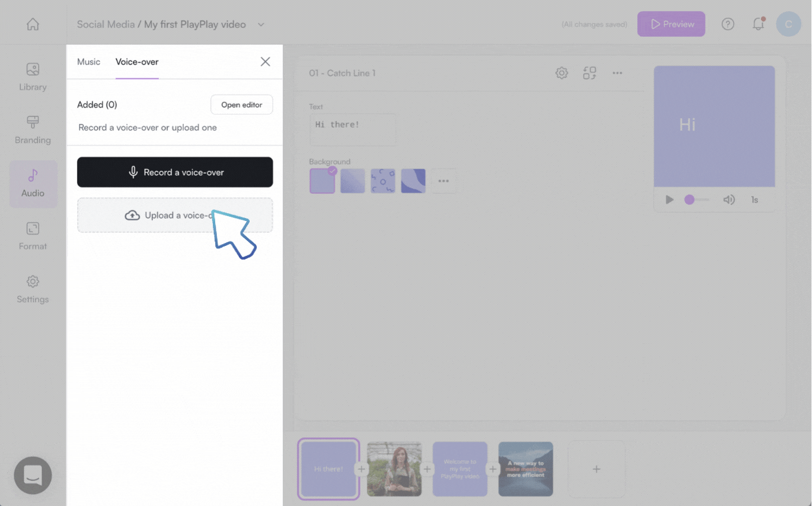Select 'Welcome to my first PlayPlay video' thumbnail

(x=459, y=469)
